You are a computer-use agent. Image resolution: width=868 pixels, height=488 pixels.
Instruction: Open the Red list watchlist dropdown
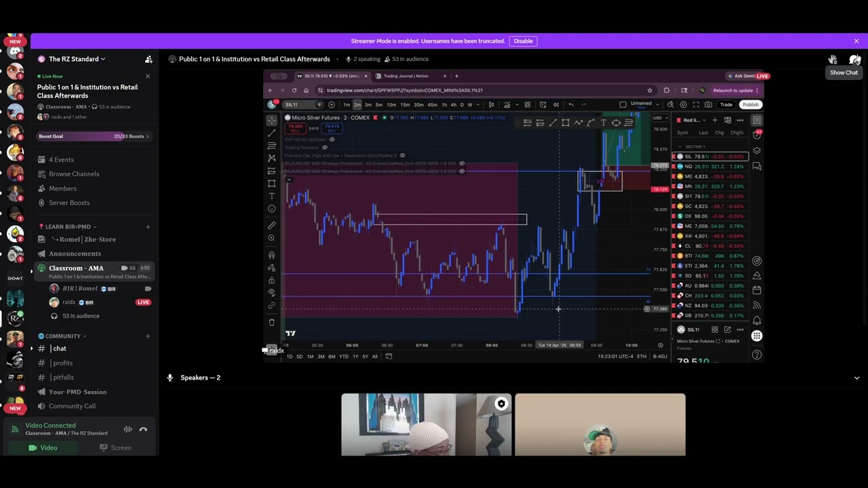(x=694, y=120)
